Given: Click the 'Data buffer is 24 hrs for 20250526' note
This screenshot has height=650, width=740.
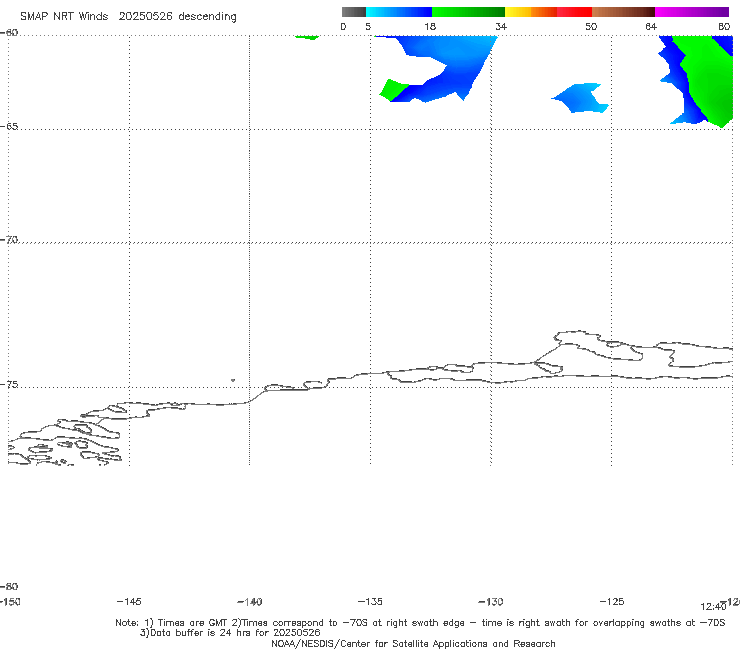Looking at the screenshot, I should click(x=230, y=633).
